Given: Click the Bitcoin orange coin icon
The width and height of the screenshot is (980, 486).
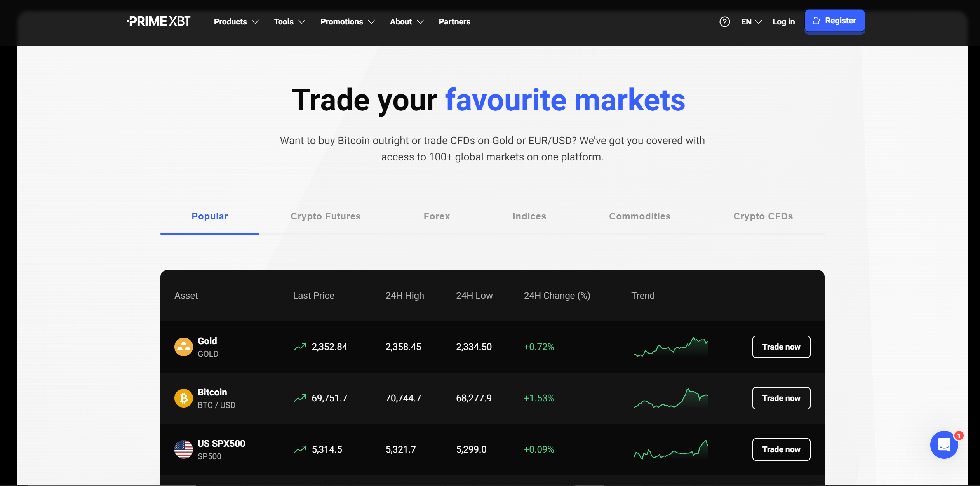Looking at the screenshot, I should [183, 398].
